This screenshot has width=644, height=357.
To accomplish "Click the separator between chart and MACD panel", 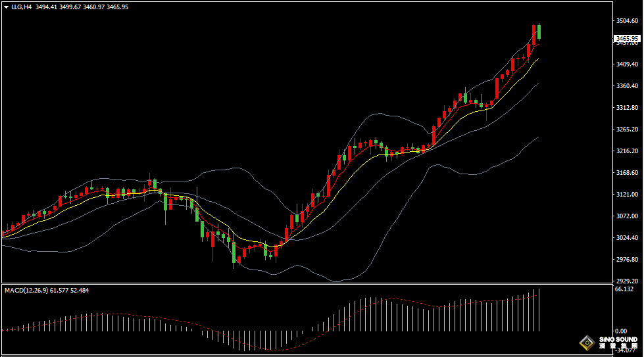I will tap(307, 283).
